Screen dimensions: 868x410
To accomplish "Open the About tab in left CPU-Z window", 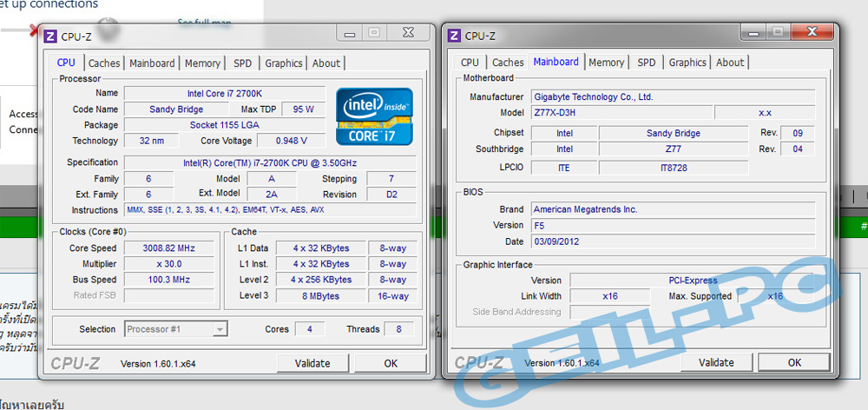I will point(326,63).
